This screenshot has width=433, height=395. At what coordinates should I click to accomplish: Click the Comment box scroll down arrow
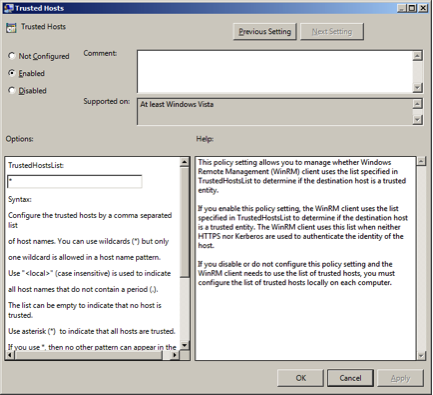417,88
